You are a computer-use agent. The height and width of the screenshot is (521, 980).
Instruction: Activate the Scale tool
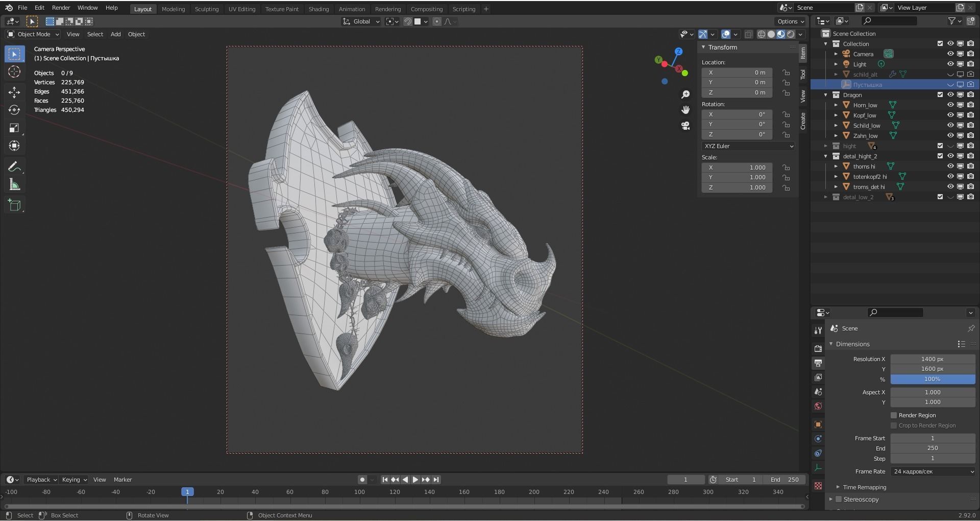[x=14, y=128]
